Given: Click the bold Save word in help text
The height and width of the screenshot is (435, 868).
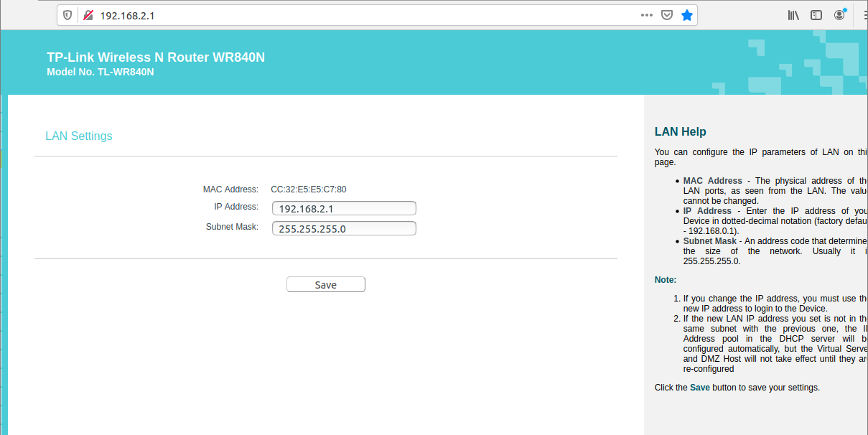Looking at the screenshot, I should tap(699, 388).
